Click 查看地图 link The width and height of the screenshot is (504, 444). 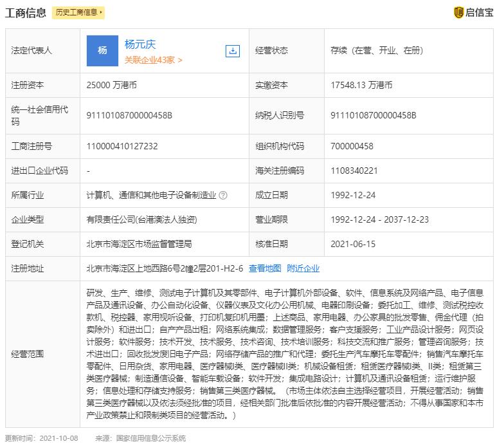pos(265,268)
